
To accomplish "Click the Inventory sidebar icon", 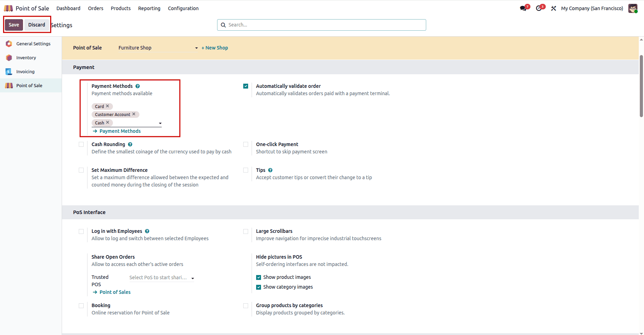I will pos(9,58).
